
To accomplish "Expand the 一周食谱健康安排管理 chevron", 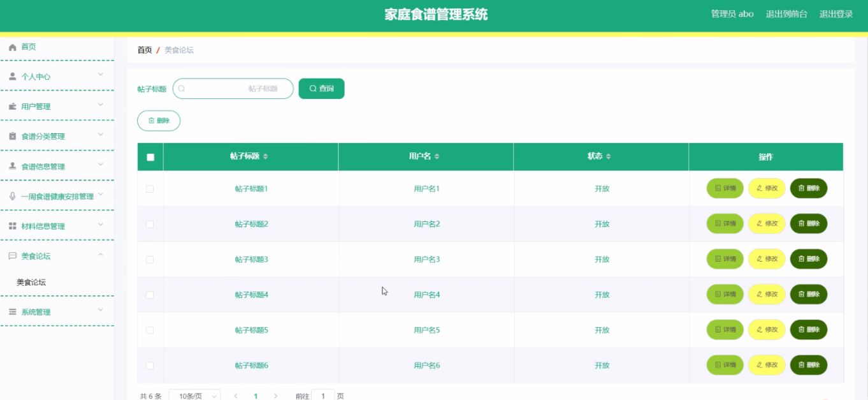I will pyautogui.click(x=101, y=195).
